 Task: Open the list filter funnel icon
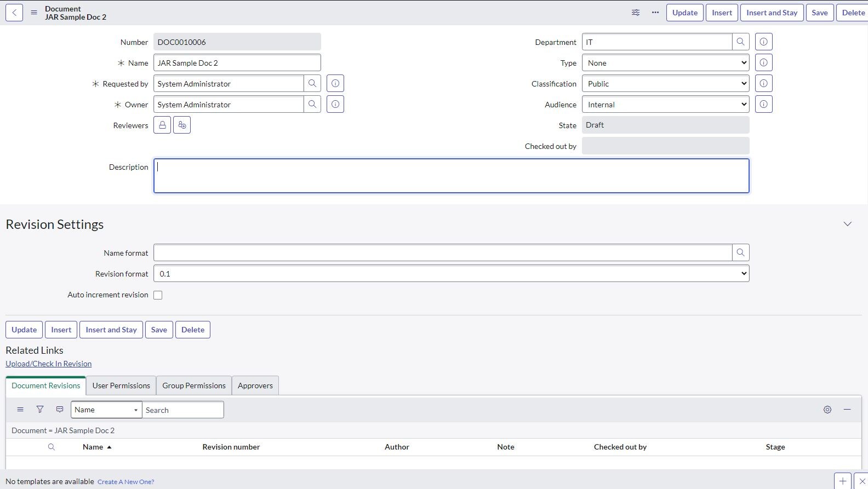(x=40, y=410)
